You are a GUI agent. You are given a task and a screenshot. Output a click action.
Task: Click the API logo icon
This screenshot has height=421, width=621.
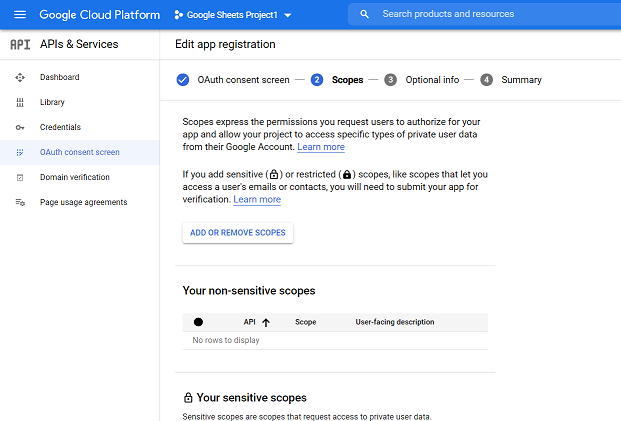point(19,45)
